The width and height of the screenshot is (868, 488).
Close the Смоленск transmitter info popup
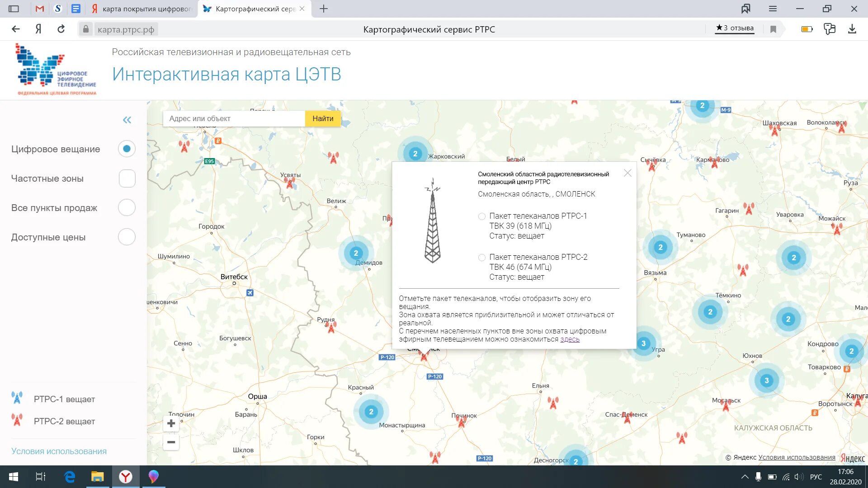[627, 173]
